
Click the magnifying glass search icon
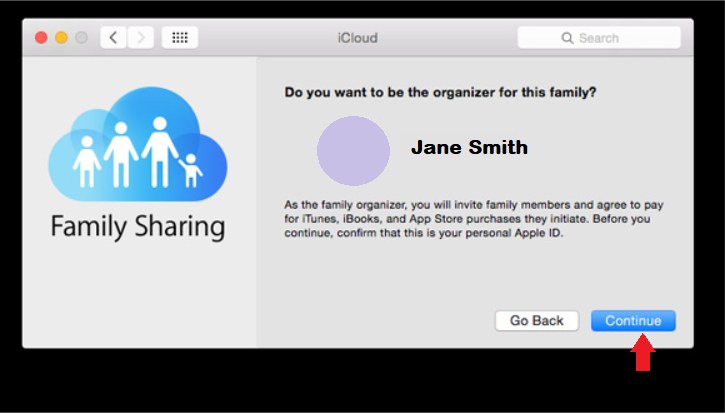click(x=567, y=38)
